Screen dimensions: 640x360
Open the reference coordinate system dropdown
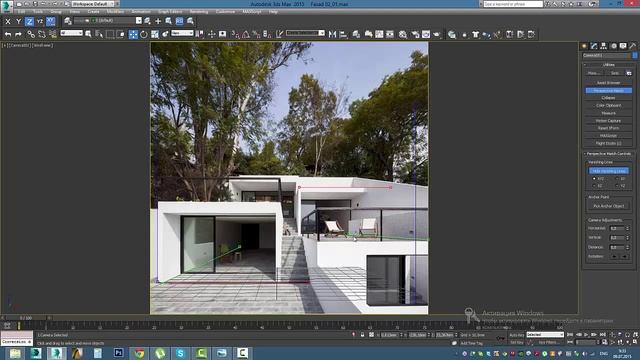pos(182,33)
